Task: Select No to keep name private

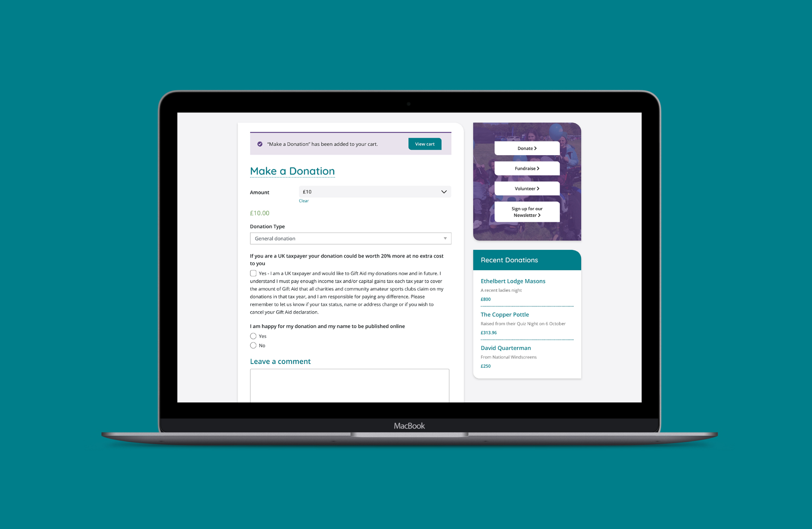Action: coord(253,345)
